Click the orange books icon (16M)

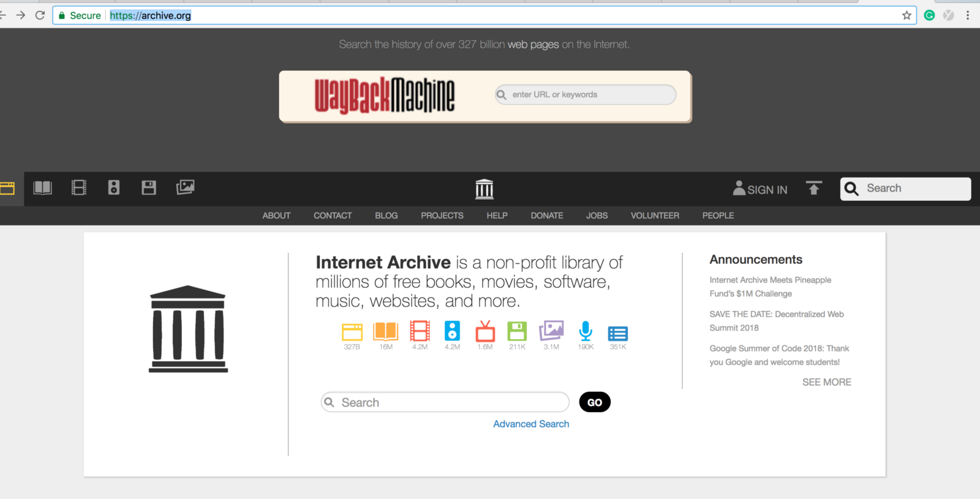[386, 331]
